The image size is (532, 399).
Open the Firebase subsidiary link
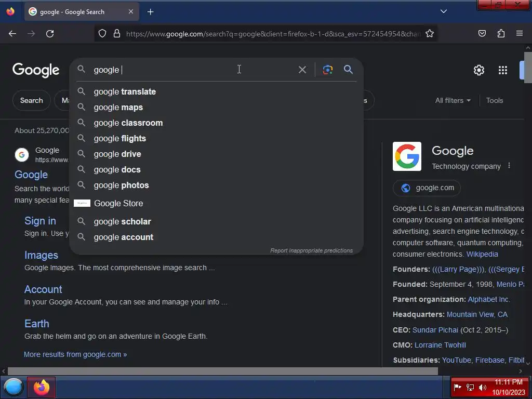point(490,360)
